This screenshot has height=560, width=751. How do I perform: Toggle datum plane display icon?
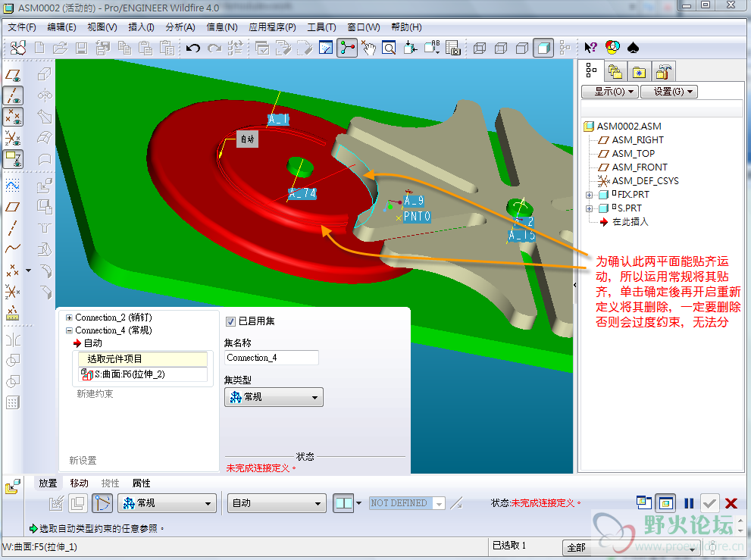[13, 75]
